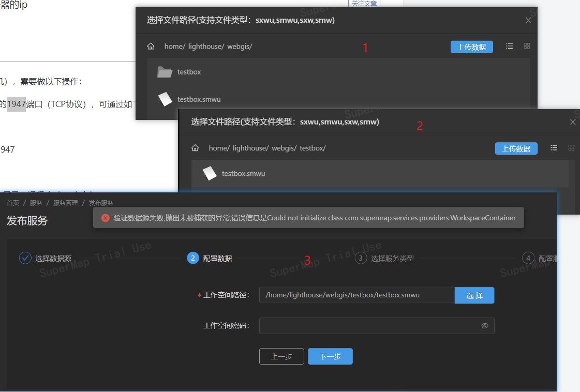The width and height of the screenshot is (580, 392).
Task: Click the 工作空间路径 input field
Action: pos(357,295)
